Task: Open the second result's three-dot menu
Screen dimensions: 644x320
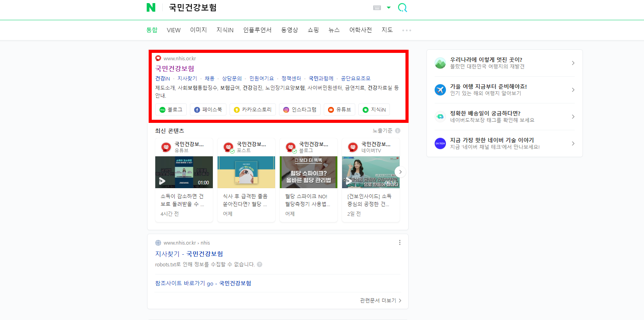Action: 400,243
